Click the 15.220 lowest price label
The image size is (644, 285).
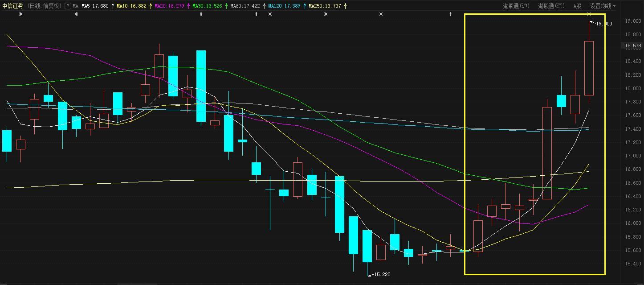click(x=382, y=274)
